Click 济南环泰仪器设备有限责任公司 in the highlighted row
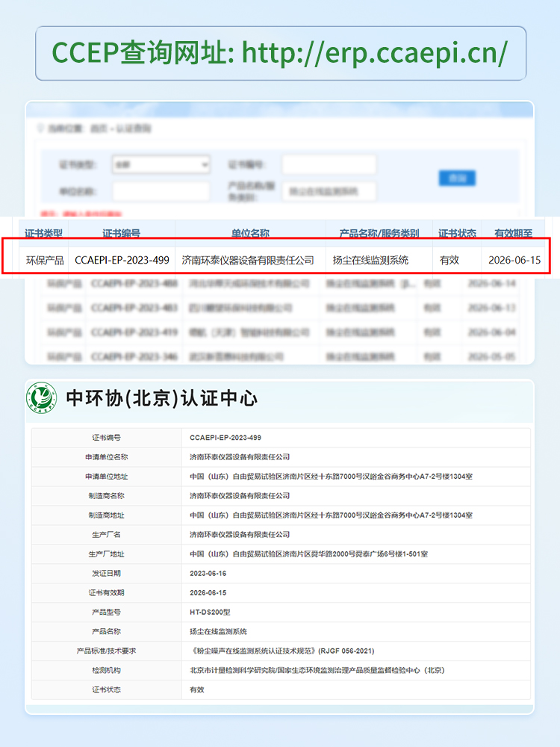 click(248, 261)
